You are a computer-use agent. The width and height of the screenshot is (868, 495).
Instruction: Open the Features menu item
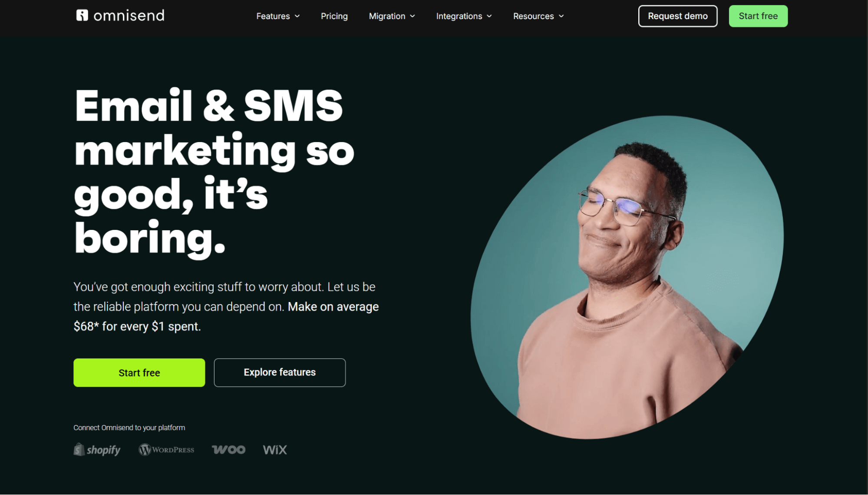(273, 16)
